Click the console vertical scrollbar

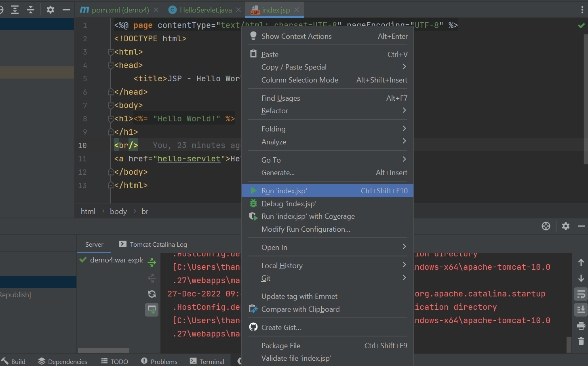[x=569, y=345]
